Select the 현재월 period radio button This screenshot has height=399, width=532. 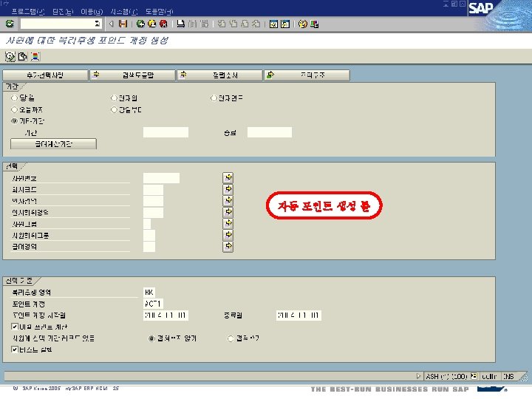coord(114,98)
